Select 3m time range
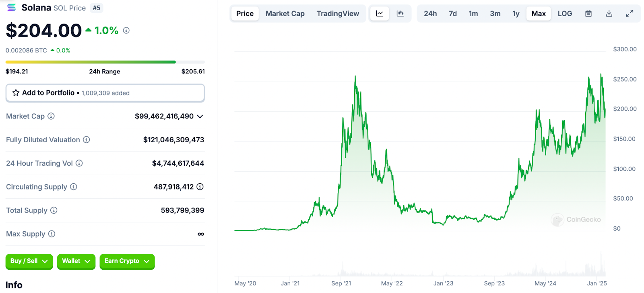Screen dimensions: 644x293 coord(495,13)
